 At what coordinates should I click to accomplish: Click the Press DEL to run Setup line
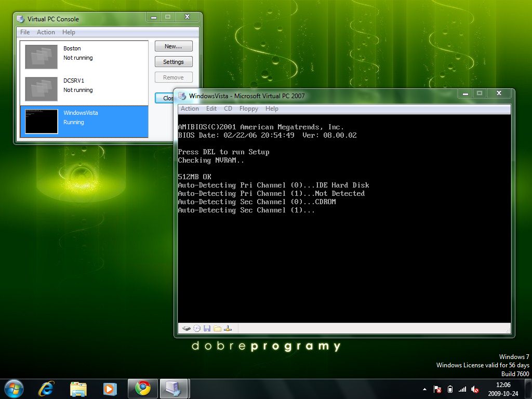[x=223, y=152]
